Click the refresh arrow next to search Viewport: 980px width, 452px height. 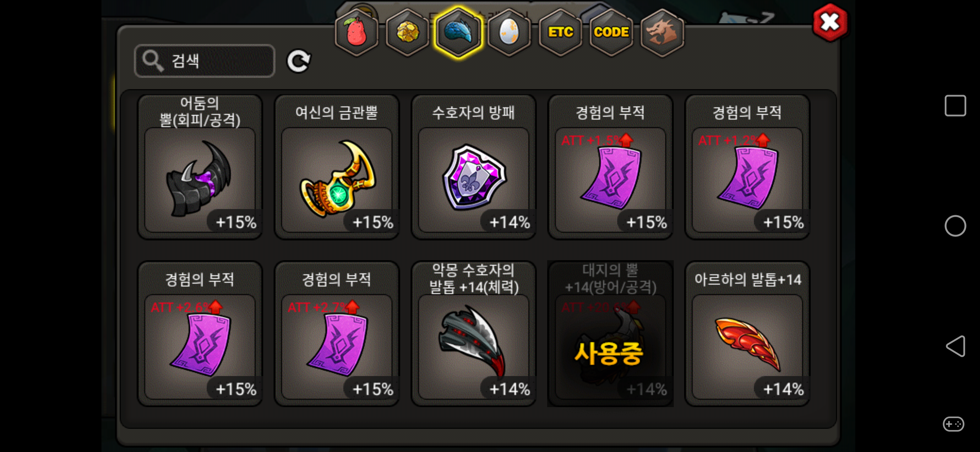(x=299, y=61)
